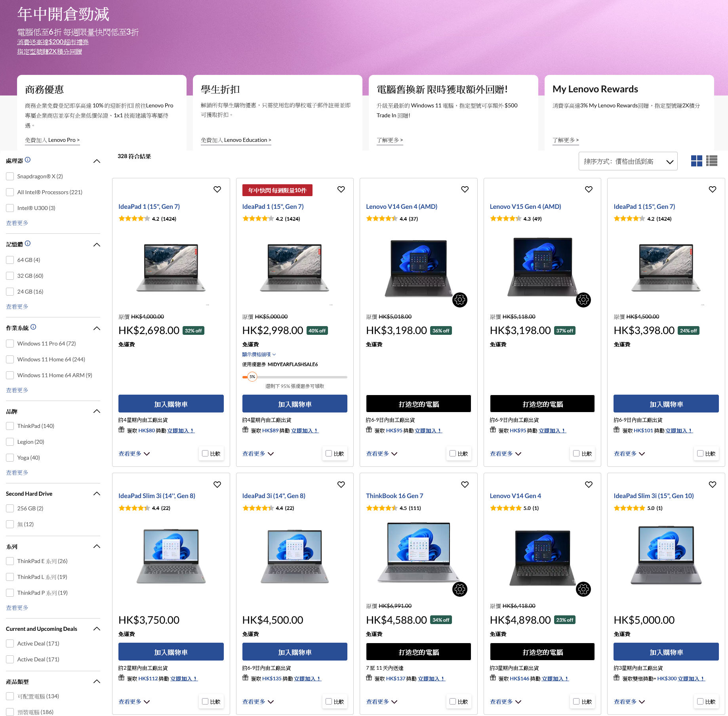Collapse the 品牌 filter section
The image size is (728, 716).
click(97, 411)
